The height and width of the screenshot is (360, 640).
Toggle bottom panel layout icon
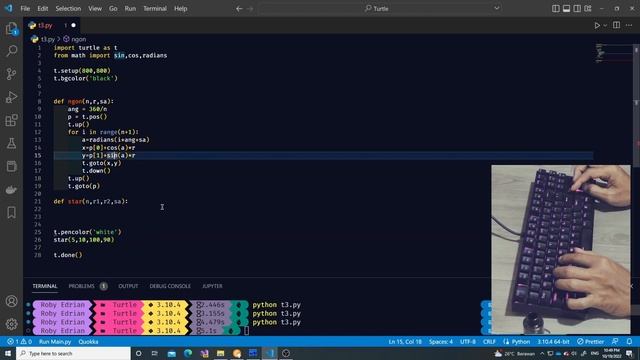click(566, 9)
